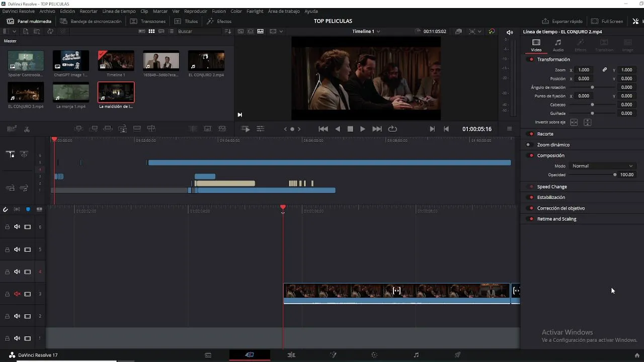The width and height of the screenshot is (644, 362).
Task: Open the Modo Normal composite dropdown
Action: 602,166
